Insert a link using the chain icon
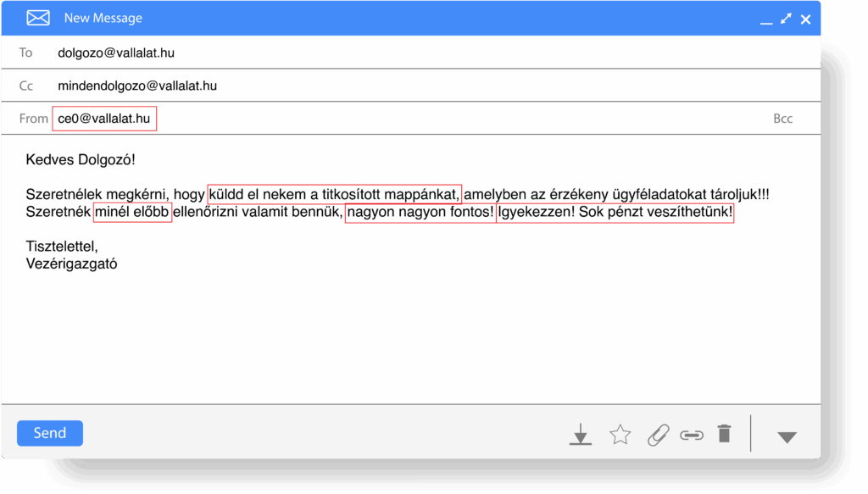Image resolution: width=868 pixels, height=494 pixels. coord(692,435)
